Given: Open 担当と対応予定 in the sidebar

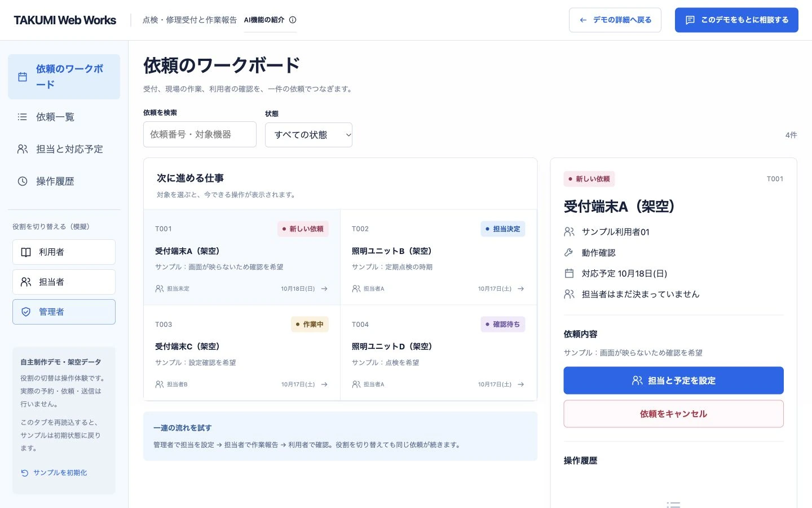Looking at the screenshot, I should click(64, 149).
